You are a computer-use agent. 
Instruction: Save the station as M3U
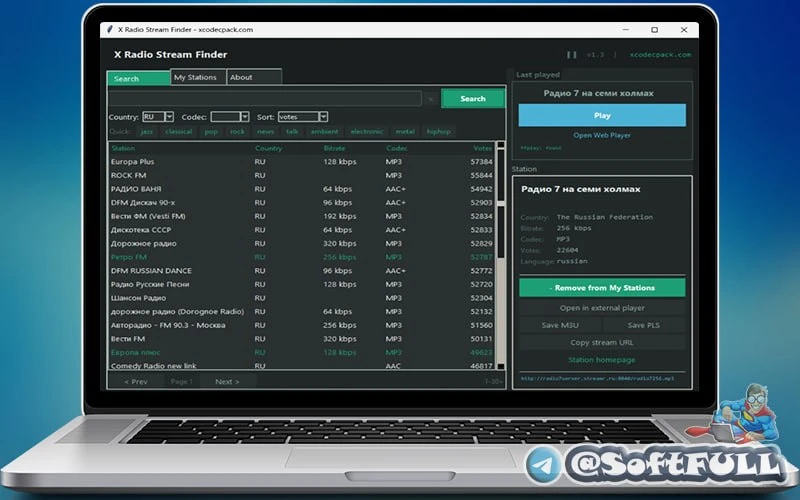coord(560,325)
